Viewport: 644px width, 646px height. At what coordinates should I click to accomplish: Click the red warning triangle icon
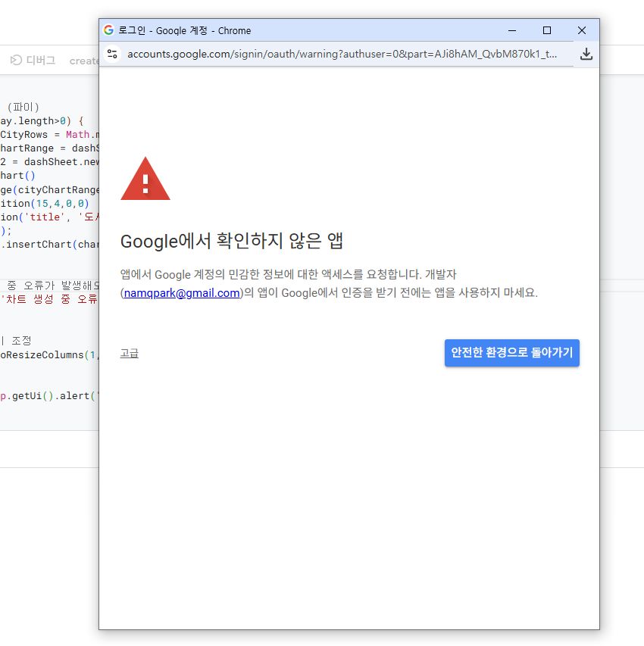[145, 179]
